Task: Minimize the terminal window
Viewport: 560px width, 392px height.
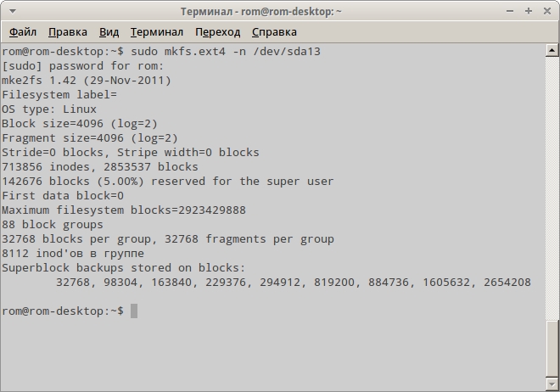Action: [510, 11]
